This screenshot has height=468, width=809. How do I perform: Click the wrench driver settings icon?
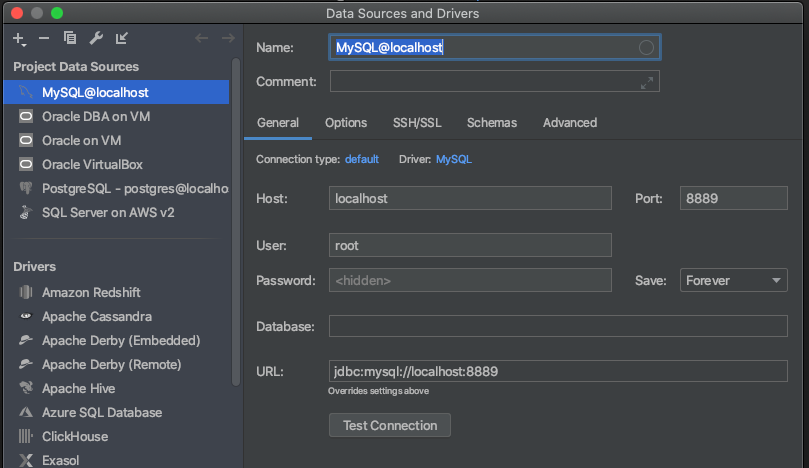(x=96, y=38)
